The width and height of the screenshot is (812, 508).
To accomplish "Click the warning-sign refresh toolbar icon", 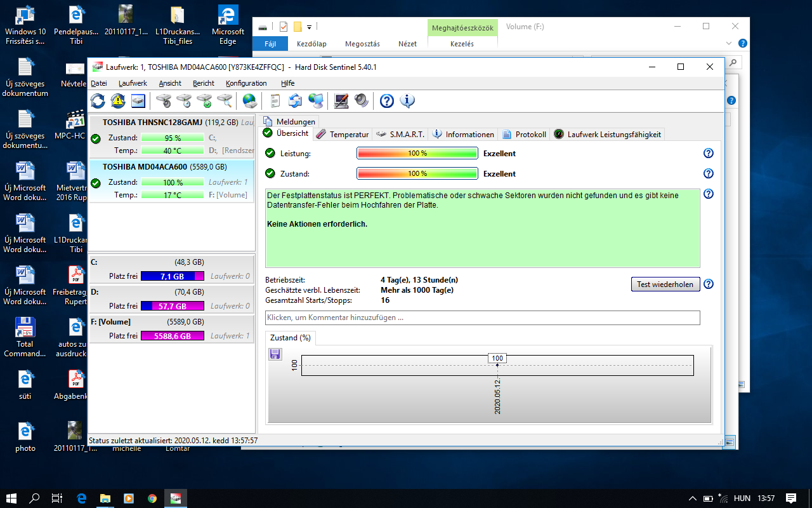I will [118, 100].
